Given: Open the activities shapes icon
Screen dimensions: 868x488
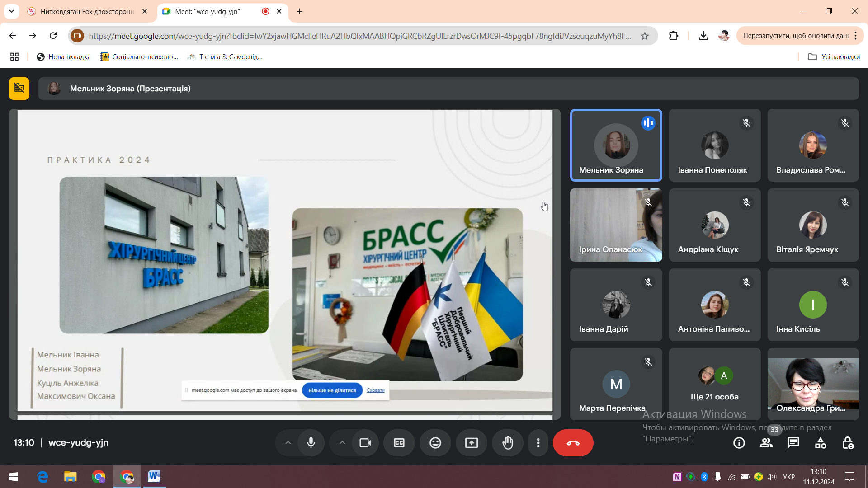Looking at the screenshot, I should coord(821,443).
